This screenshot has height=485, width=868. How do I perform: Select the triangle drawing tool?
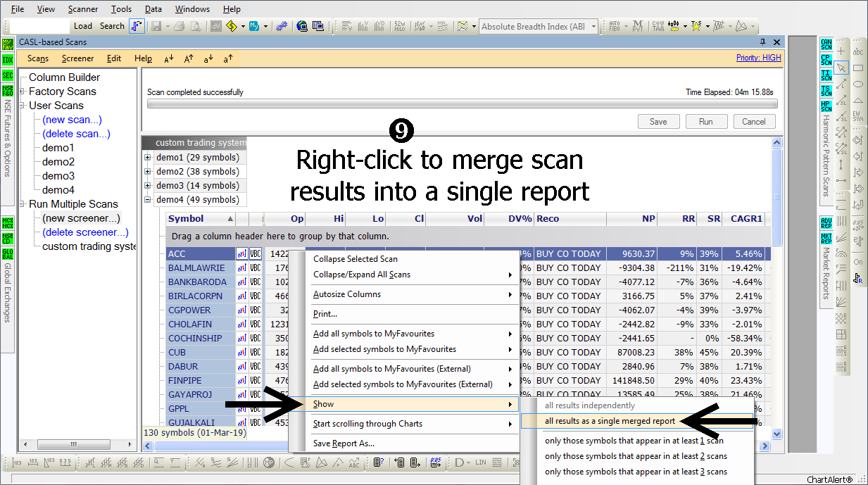(858, 101)
